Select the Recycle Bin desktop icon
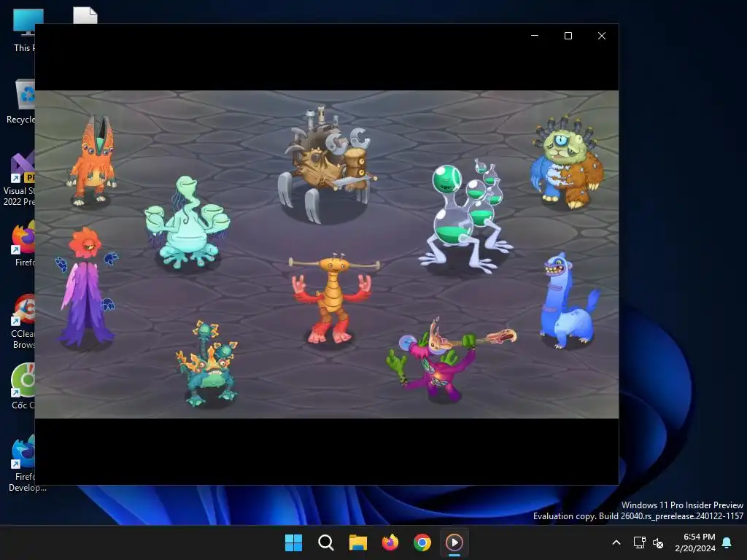747x560 pixels. 20,101
